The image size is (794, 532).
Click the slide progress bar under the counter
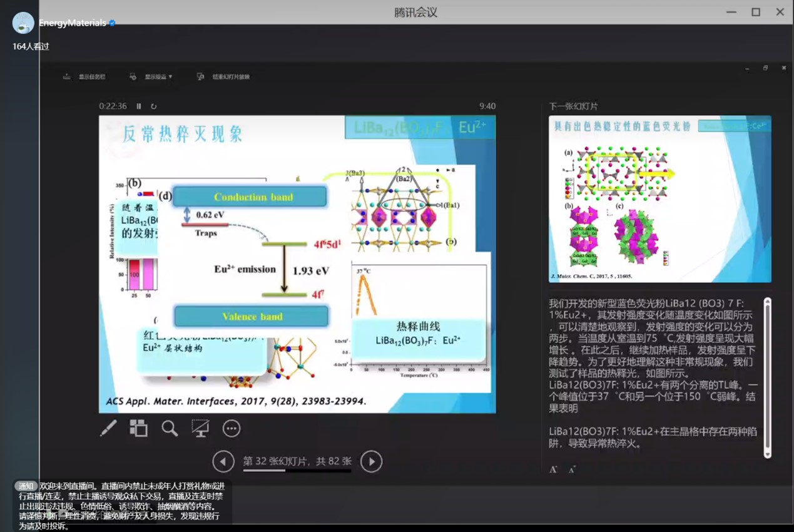click(297, 471)
